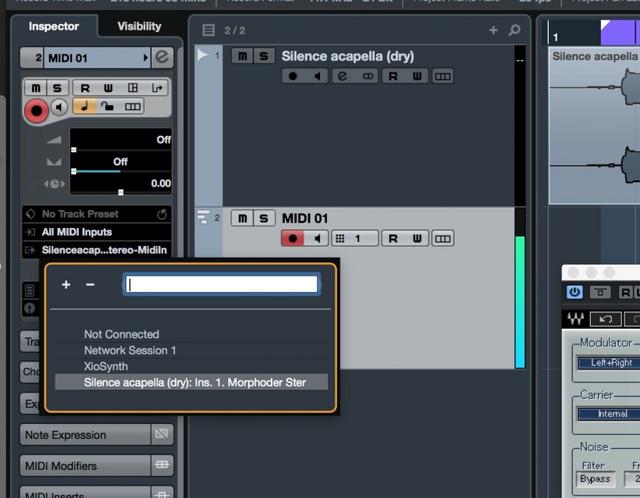
Task: Toggle monitor on Silence acapella (dry) track
Action: (317, 76)
